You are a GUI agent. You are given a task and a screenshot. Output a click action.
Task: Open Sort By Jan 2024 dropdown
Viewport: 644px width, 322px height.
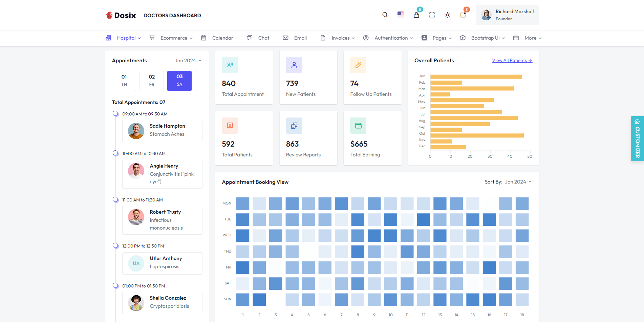(x=518, y=182)
